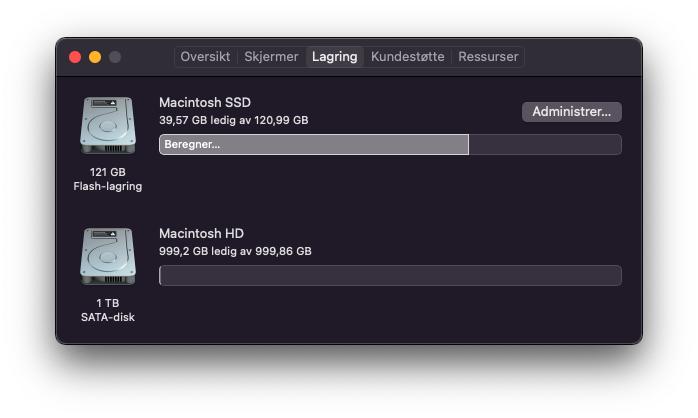
Task: Select the Lagring tab
Action: (x=335, y=57)
